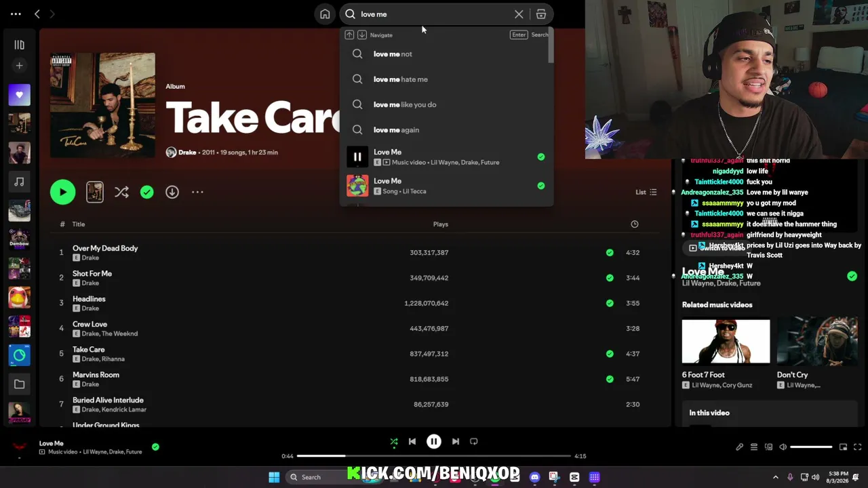Toggle the saved check in the Now Playing panel
Screen dimensions: 868x488
click(x=852, y=276)
